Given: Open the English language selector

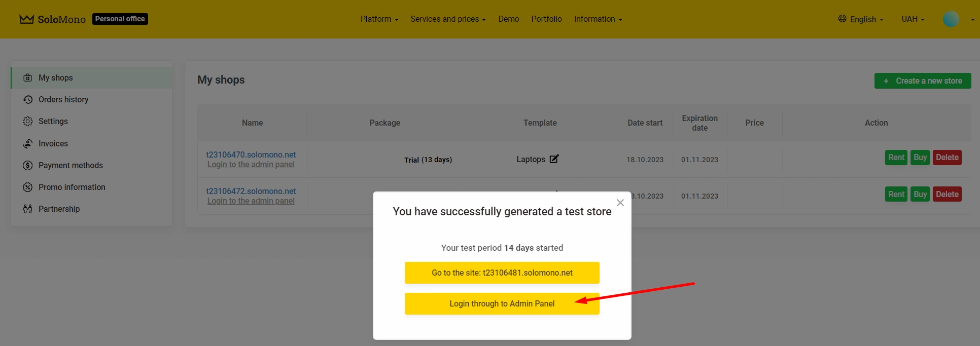Looking at the screenshot, I should pyautogui.click(x=861, y=19).
